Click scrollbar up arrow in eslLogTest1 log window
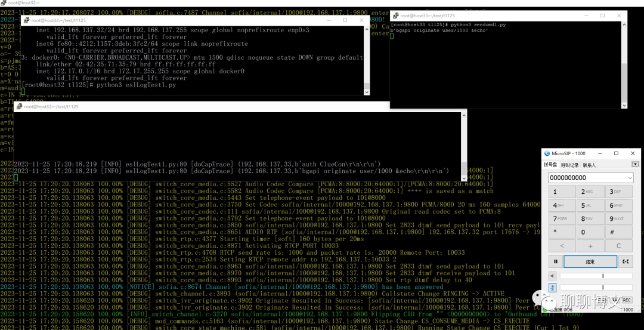The width and height of the screenshot is (644, 330). pyautogui.click(x=464, y=115)
